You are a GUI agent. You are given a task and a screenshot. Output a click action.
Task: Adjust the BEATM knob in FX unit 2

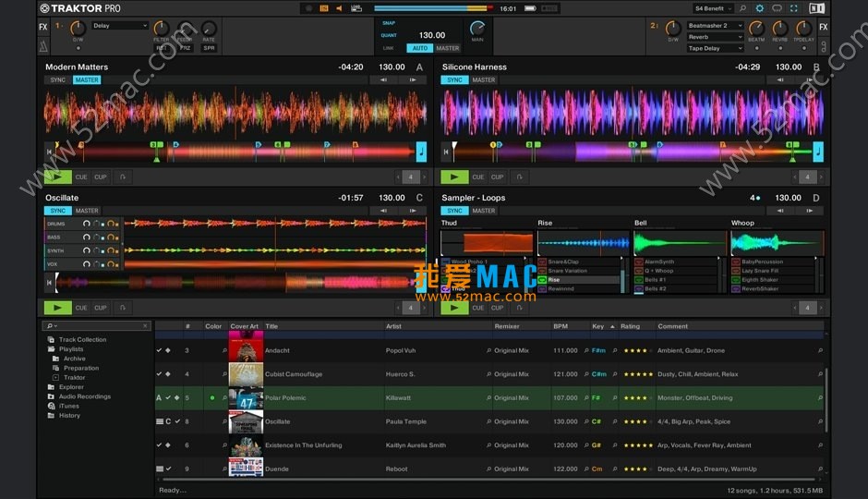pyautogui.click(x=756, y=28)
